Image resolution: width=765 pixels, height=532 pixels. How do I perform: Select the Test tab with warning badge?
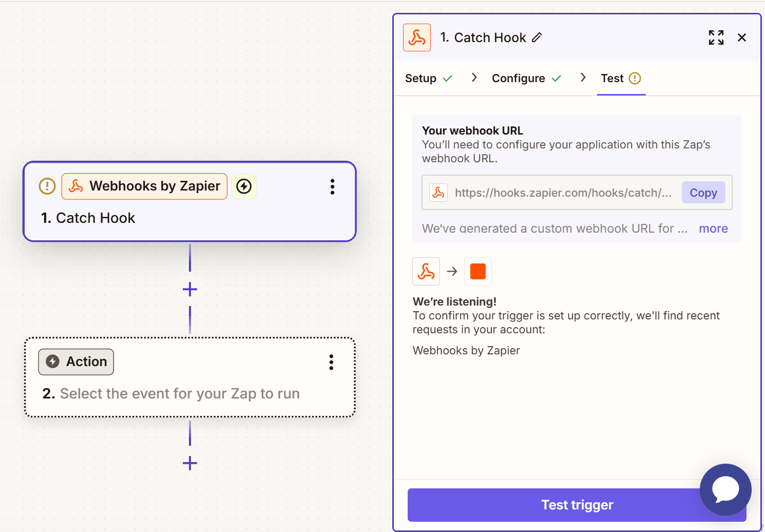click(612, 78)
